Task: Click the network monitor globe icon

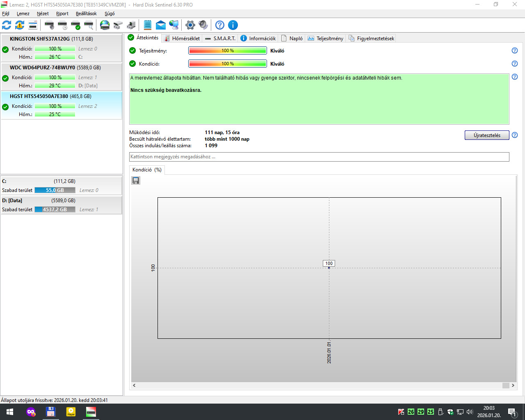Action: (x=174, y=25)
